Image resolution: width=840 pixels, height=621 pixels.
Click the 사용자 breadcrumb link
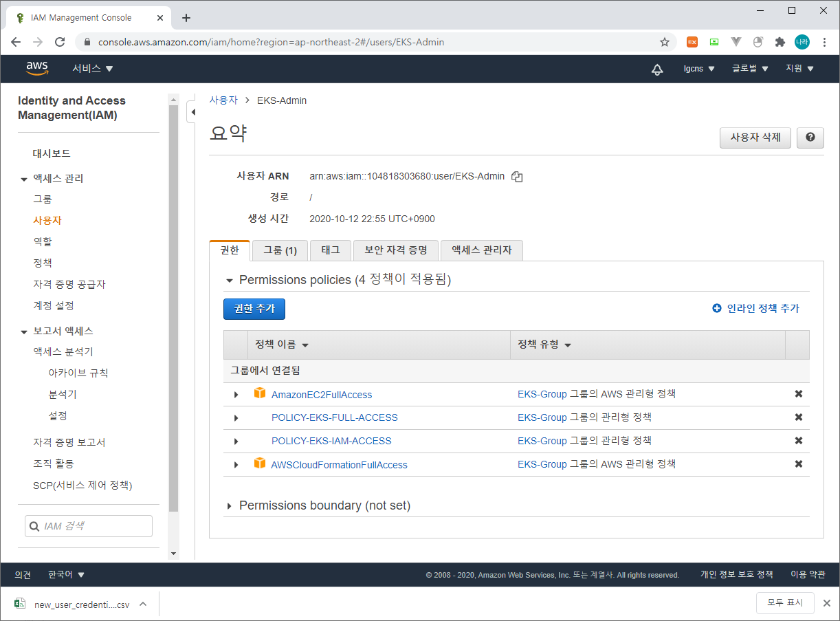click(223, 100)
